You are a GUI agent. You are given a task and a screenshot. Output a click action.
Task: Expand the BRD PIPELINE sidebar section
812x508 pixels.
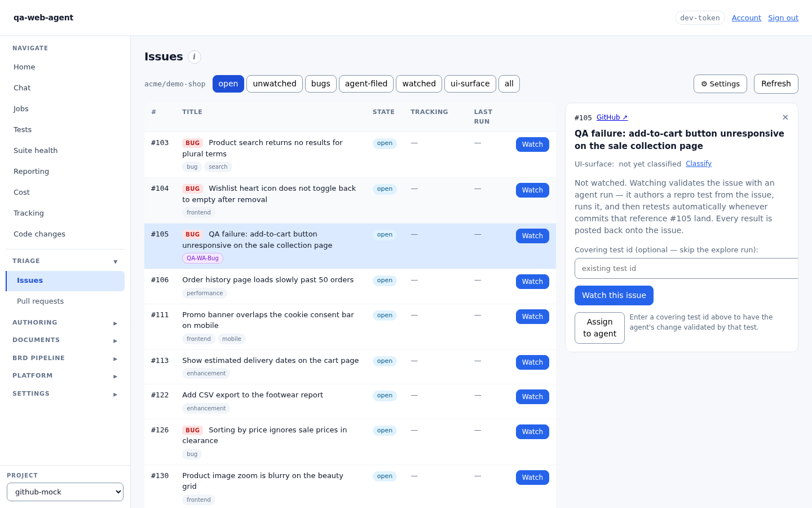tap(65, 358)
